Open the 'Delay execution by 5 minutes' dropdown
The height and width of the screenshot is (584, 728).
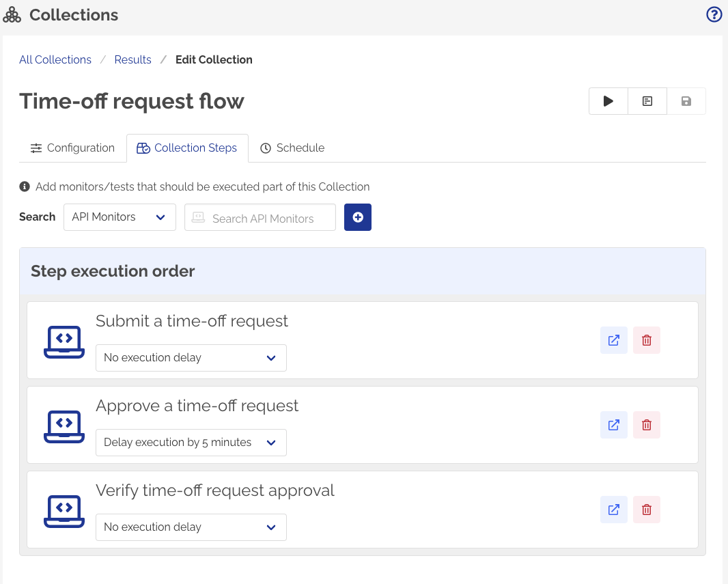[191, 442]
